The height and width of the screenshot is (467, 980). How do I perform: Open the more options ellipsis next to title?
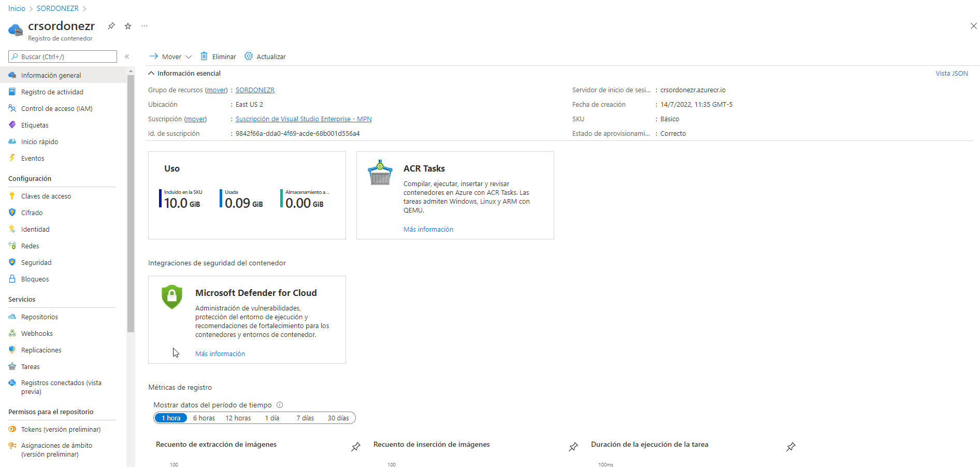point(145,26)
